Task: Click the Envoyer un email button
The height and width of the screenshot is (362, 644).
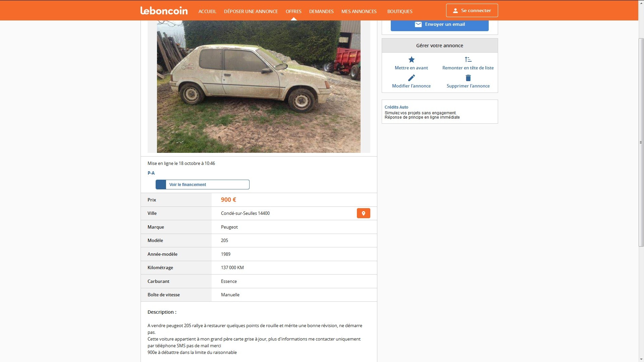Action: coord(439,25)
